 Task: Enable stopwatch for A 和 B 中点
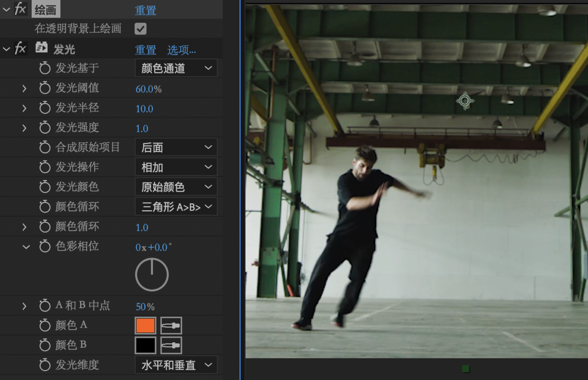click(x=45, y=305)
